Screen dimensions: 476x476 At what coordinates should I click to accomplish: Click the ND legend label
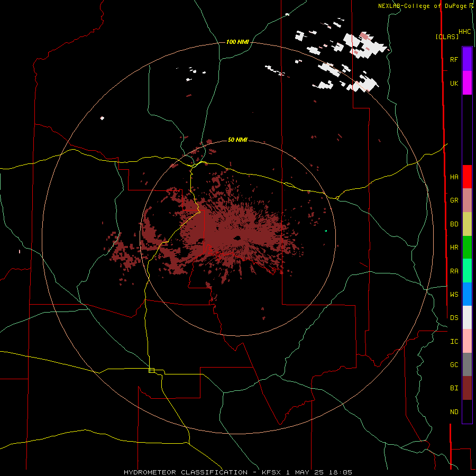[x=454, y=412]
